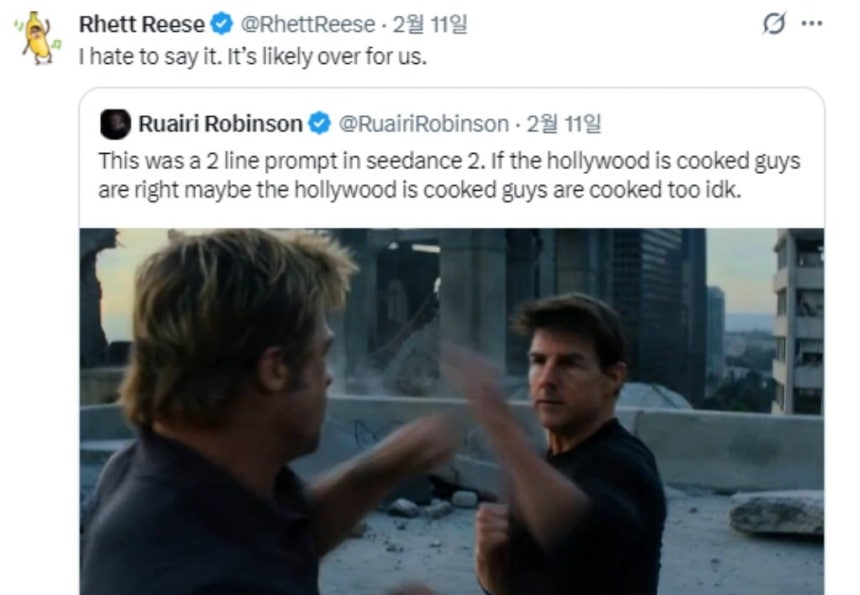This screenshot has width=860, height=595.
Task: Click the quoted text about hollywood is cooked
Action: pyautogui.click(x=449, y=175)
